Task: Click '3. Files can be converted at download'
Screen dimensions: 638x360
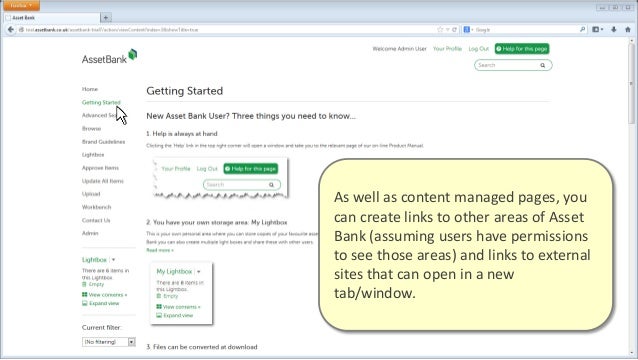Action: [202, 347]
